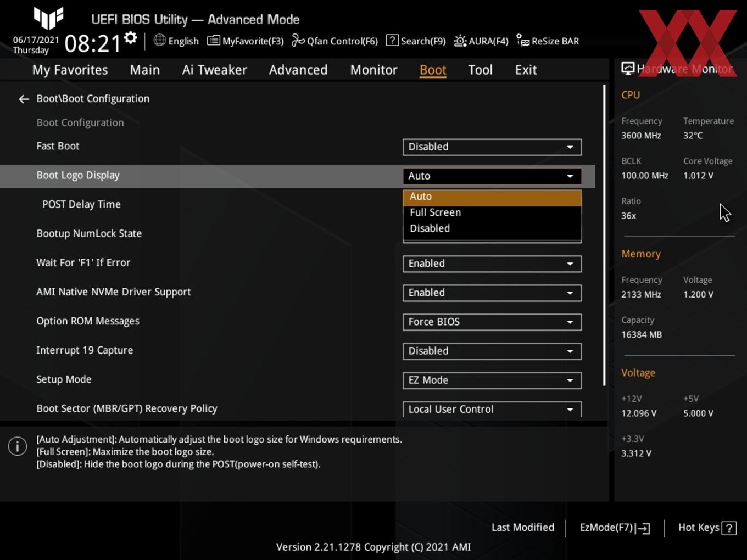
Task: Click the +3.3V reading 3.312 V
Action: point(636,453)
